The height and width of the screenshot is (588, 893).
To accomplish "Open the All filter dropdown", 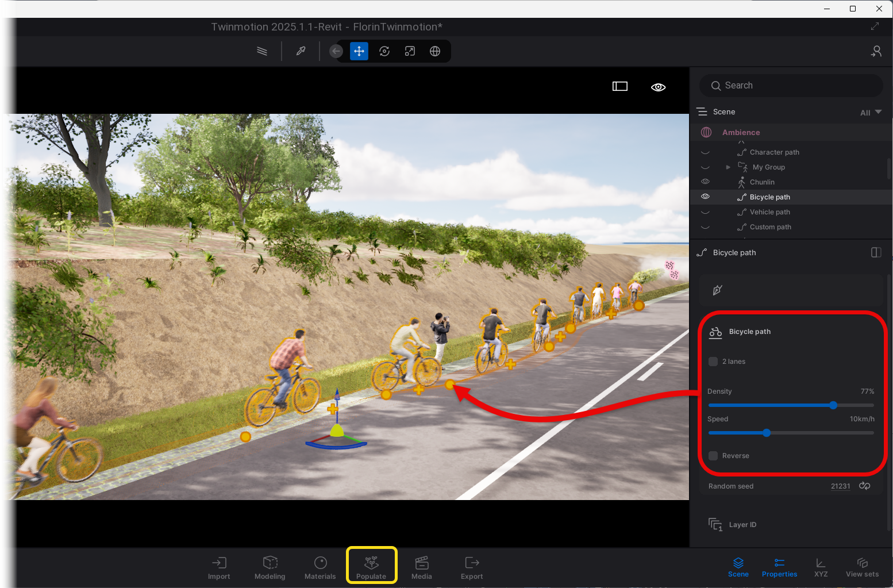I will click(871, 113).
